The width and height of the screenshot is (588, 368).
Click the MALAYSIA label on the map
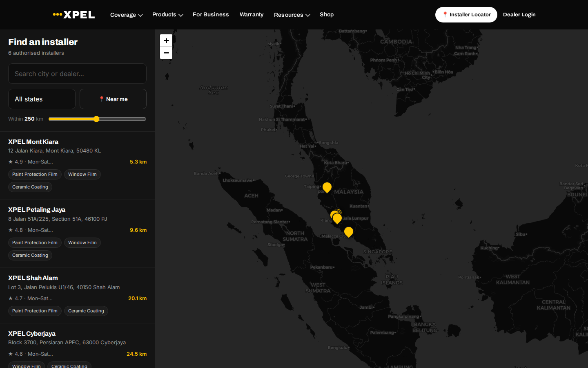pos(349,192)
